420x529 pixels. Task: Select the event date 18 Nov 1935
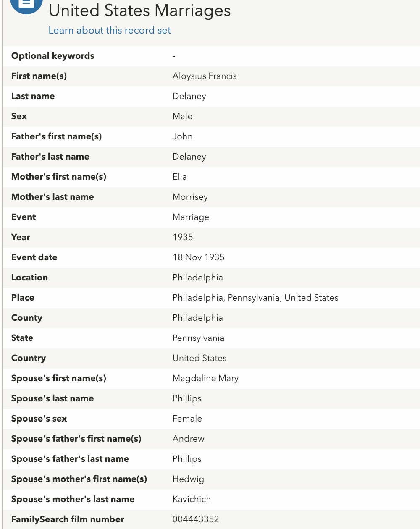pos(198,257)
